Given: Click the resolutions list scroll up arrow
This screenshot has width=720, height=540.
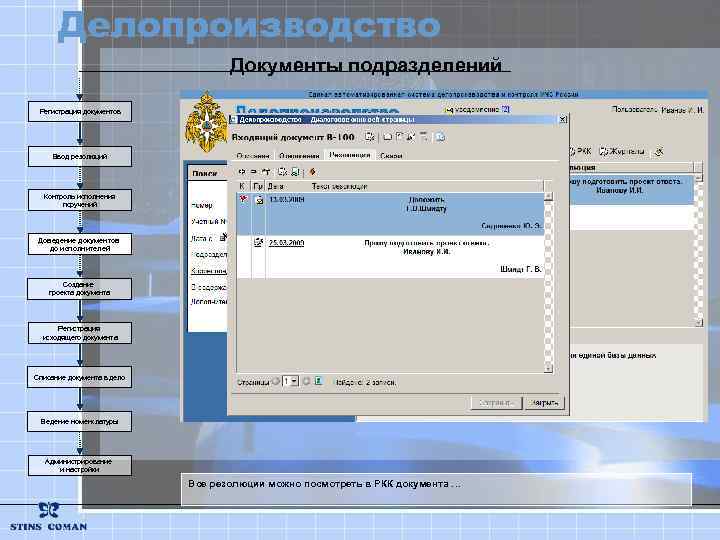Looking at the screenshot, I should click(548, 197).
